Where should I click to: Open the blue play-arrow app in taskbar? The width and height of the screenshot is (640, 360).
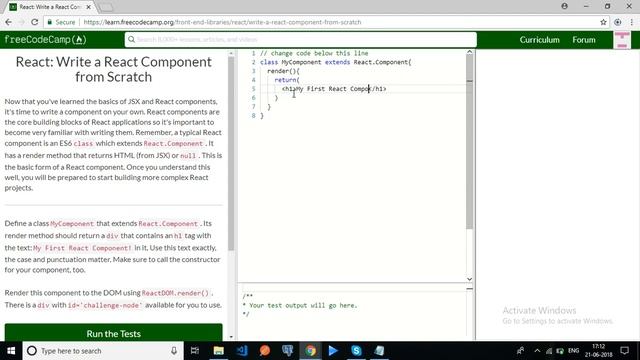(333, 351)
